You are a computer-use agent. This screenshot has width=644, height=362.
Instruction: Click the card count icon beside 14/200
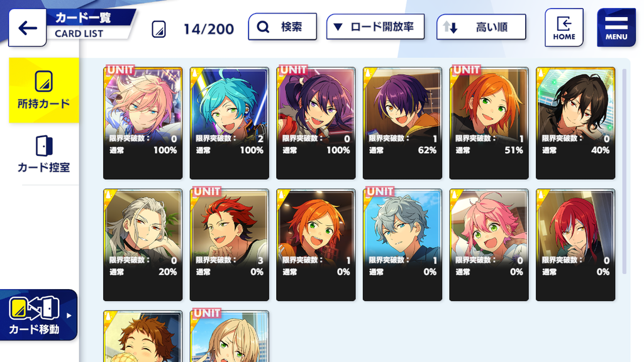[159, 29]
